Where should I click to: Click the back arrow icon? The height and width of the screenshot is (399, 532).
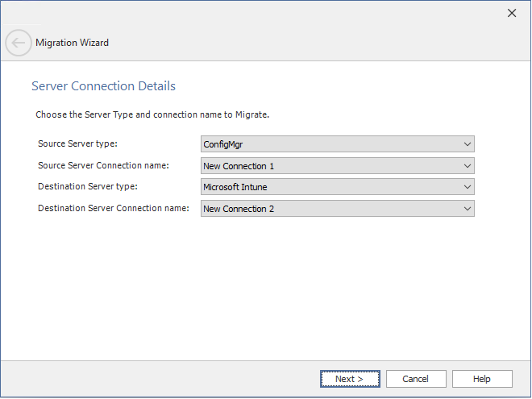tap(19, 43)
